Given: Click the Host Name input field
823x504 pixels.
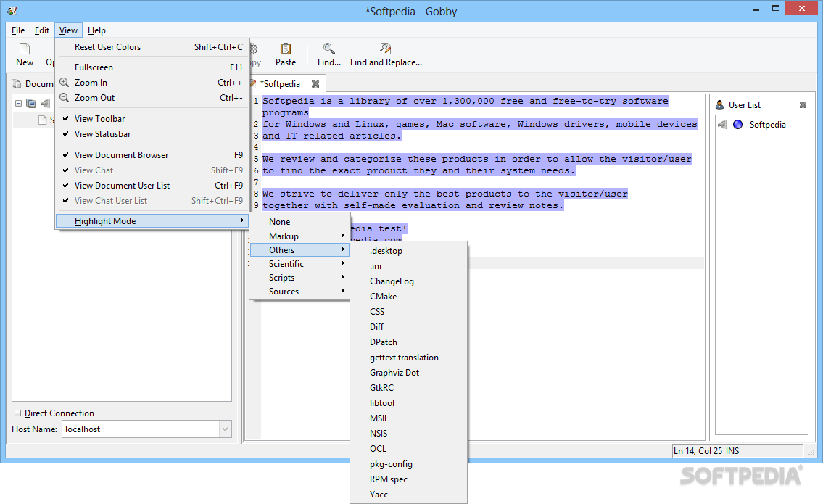Looking at the screenshot, I should (x=141, y=429).
